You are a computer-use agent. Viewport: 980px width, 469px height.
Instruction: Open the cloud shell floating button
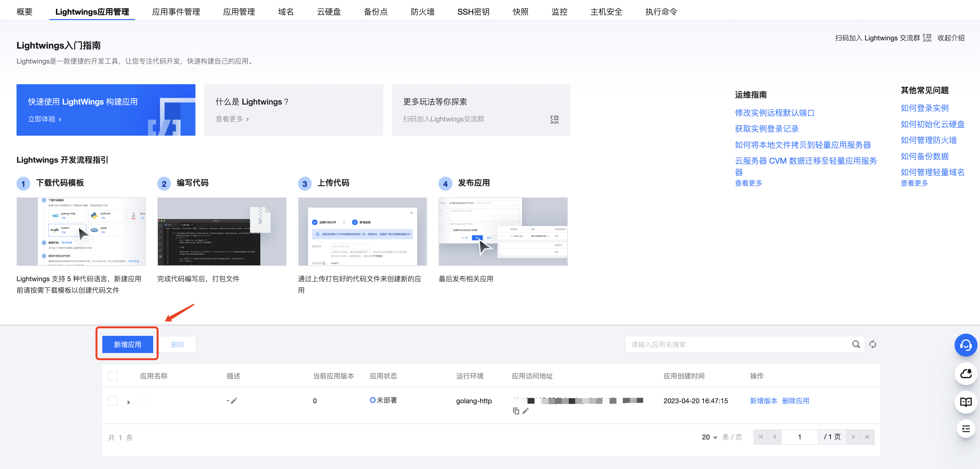(966, 374)
